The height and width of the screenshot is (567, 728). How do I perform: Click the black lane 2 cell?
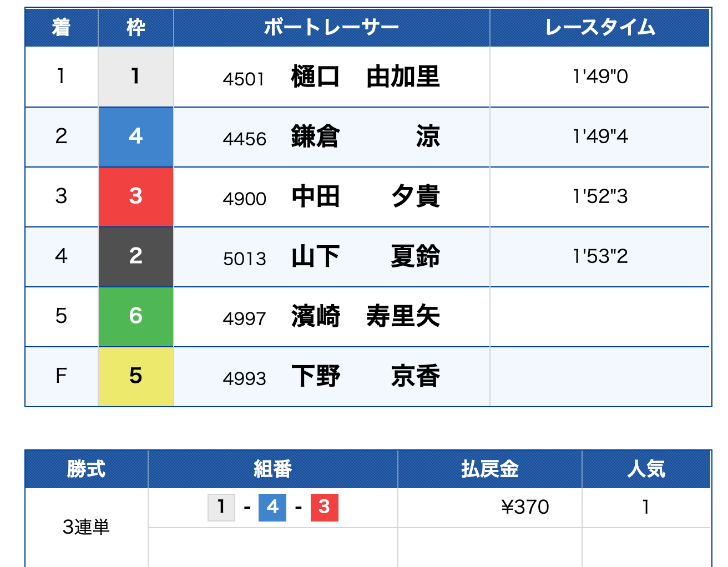pos(136,256)
